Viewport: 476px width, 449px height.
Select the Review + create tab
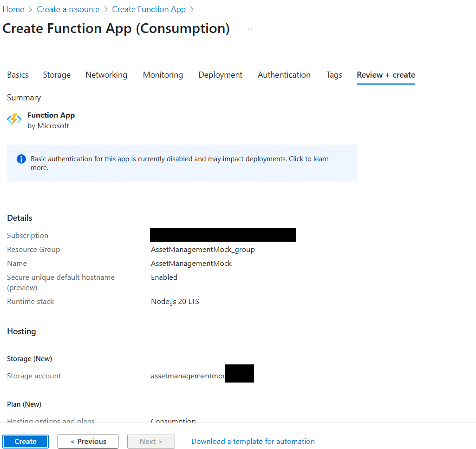[385, 75]
